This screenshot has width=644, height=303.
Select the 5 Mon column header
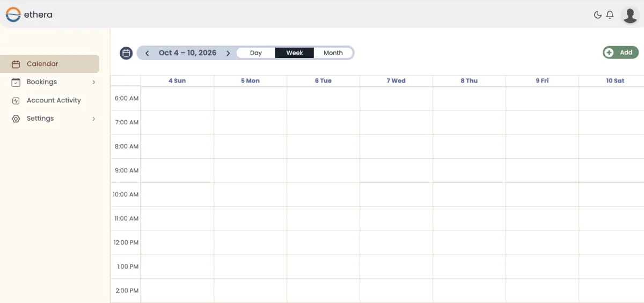coord(250,81)
